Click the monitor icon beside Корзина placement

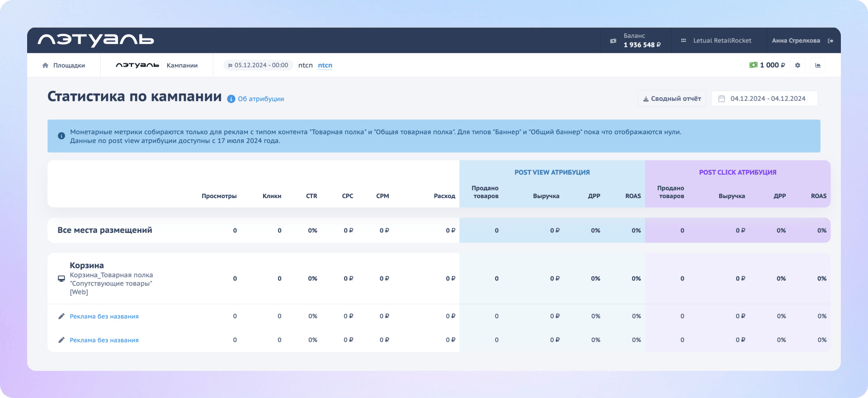tap(61, 279)
